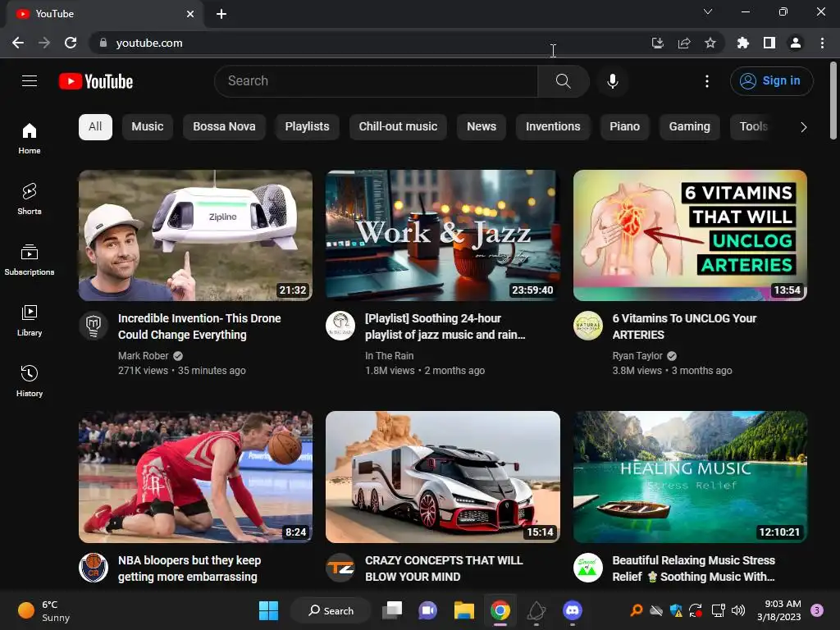
Task: Open Chrome extensions puzzle icon
Action: [742, 43]
